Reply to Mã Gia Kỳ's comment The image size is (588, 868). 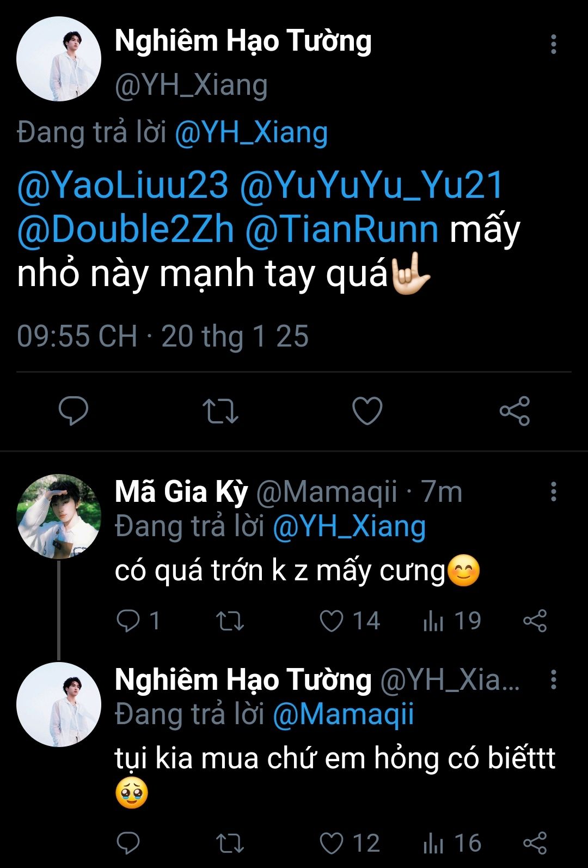pyautogui.click(x=128, y=621)
